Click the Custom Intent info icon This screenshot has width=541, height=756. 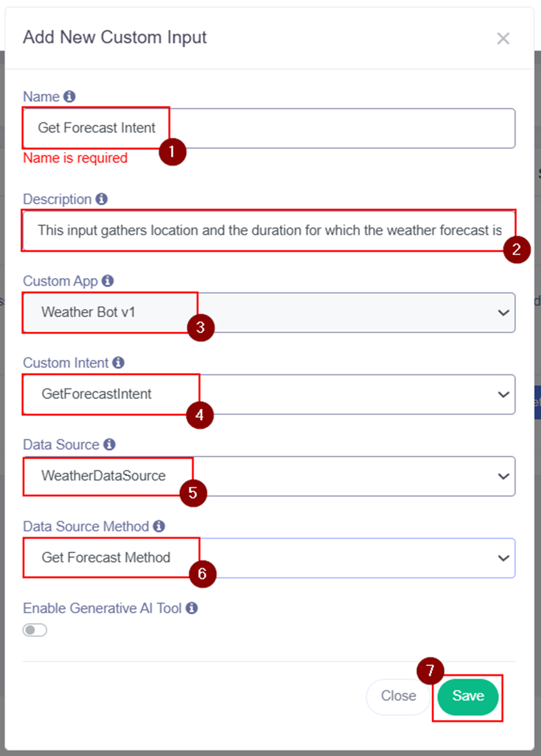click(119, 362)
